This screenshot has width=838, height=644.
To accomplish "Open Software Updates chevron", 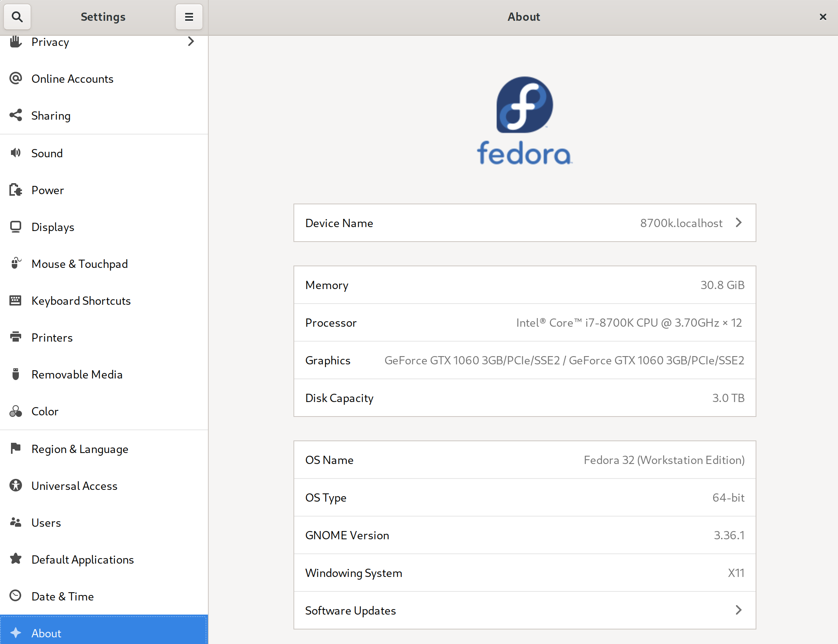I will 739,610.
